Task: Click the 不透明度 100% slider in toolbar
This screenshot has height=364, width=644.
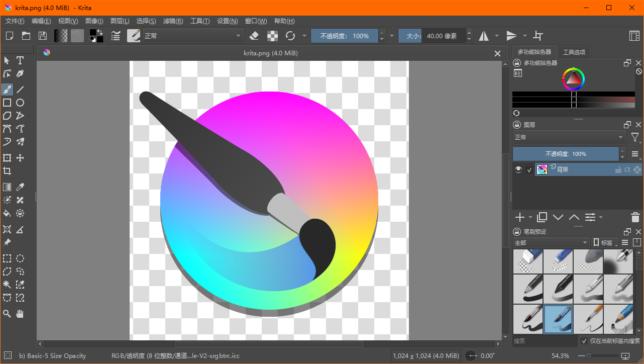Action: pyautogui.click(x=345, y=36)
